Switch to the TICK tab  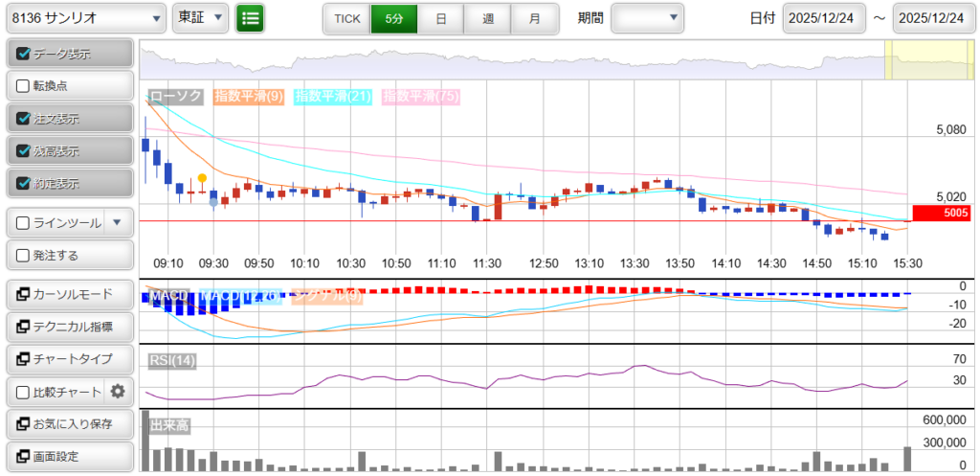[x=346, y=18]
